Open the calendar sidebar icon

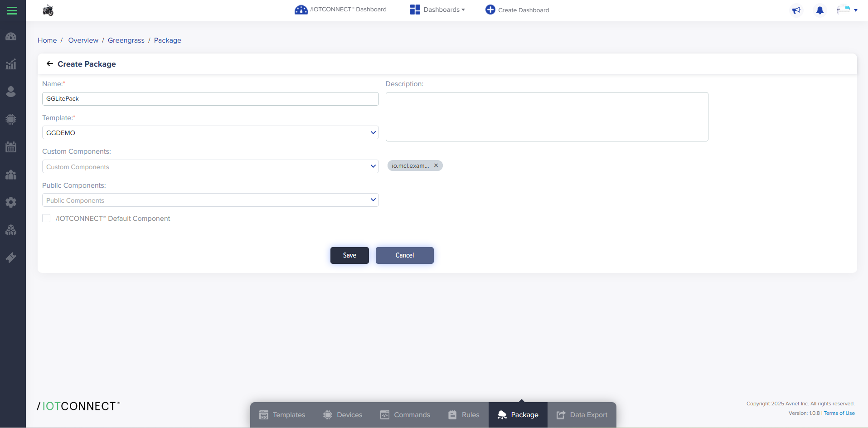(x=11, y=147)
